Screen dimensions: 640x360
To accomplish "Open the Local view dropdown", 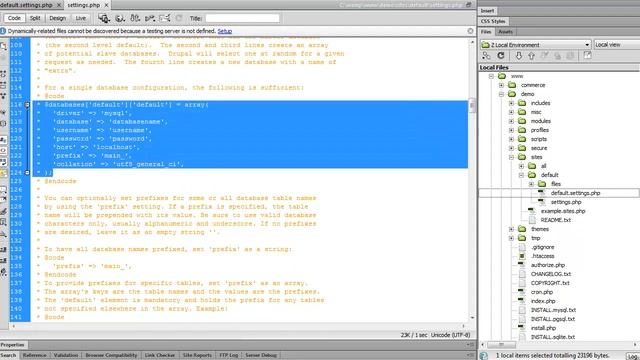I will [616, 44].
